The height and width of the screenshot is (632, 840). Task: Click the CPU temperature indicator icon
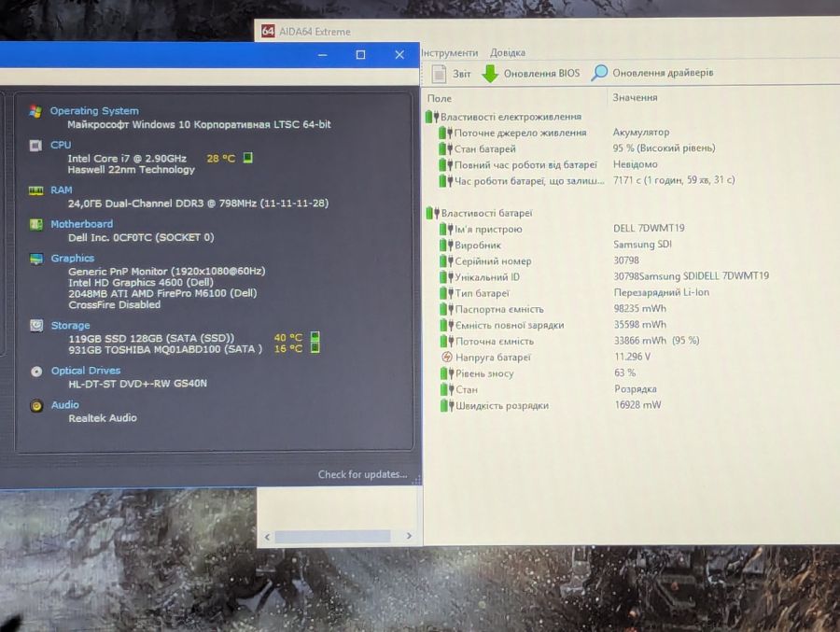coord(248,158)
